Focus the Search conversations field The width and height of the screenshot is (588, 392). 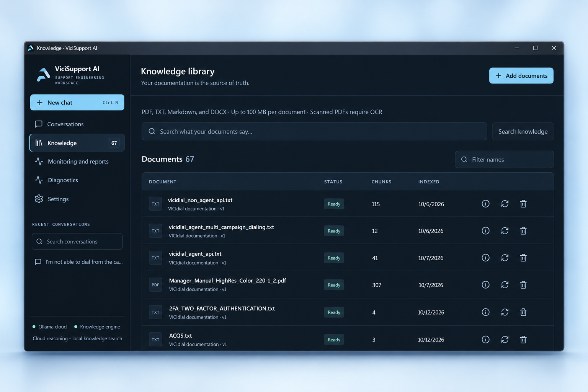point(77,242)
